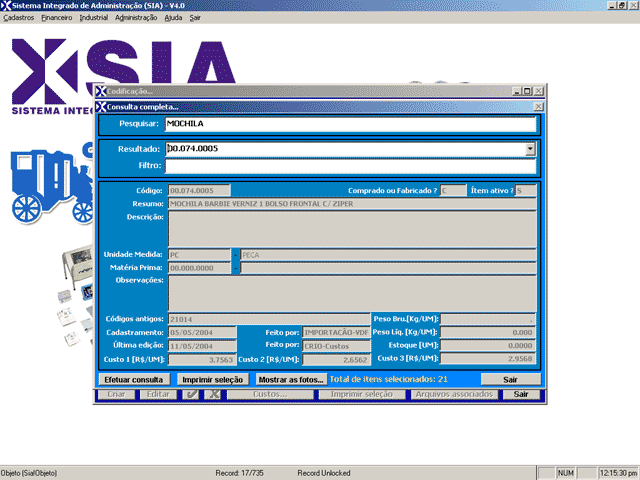This screenshot has height=480, width=640.
Task: Expand the Resultado dropdown list
Action: pyautogui.click(x=530, y=149)
